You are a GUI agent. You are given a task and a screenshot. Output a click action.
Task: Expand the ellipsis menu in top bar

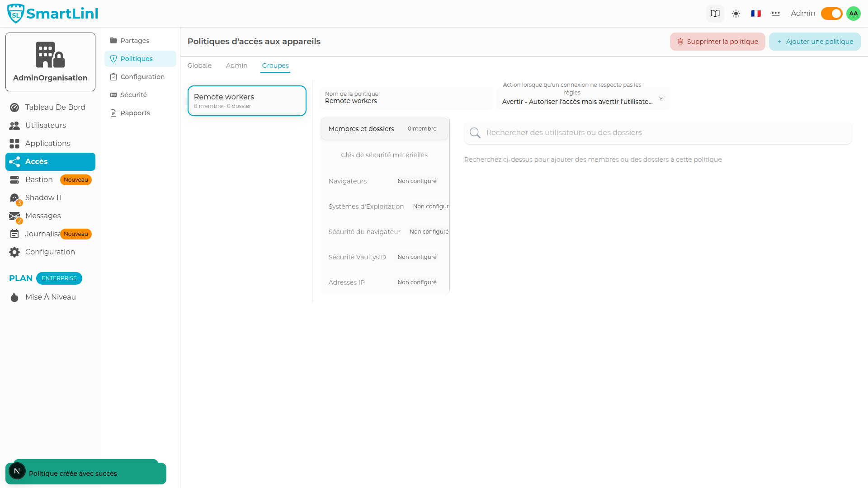pyautogui.click(x=775, y=13)
